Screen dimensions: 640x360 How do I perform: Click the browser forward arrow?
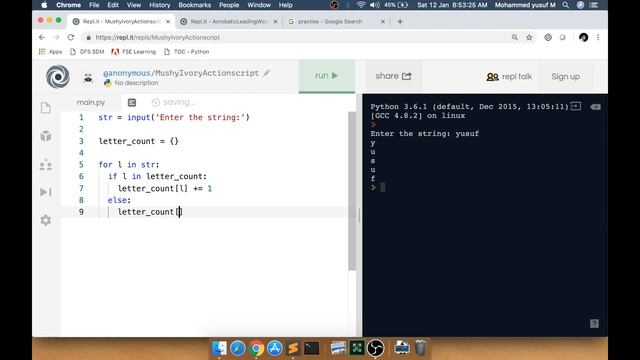pos(56,37)
